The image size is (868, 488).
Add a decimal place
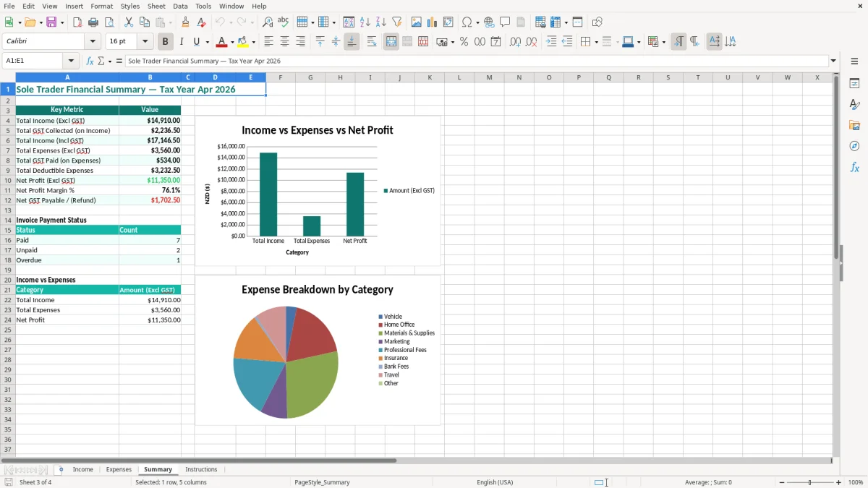click(515, 42)
